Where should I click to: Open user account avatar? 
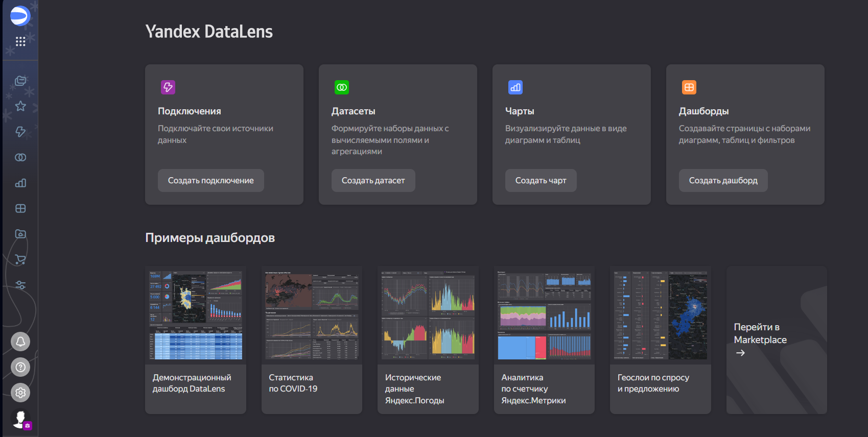[x=21, y=419]
